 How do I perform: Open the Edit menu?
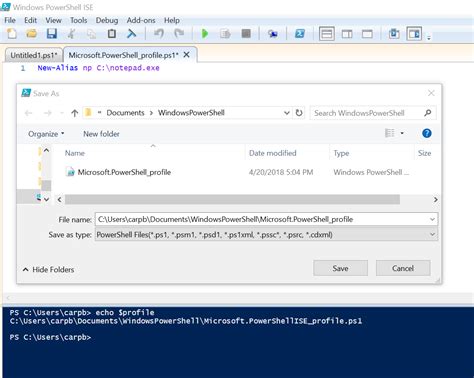tap(30, 20)
